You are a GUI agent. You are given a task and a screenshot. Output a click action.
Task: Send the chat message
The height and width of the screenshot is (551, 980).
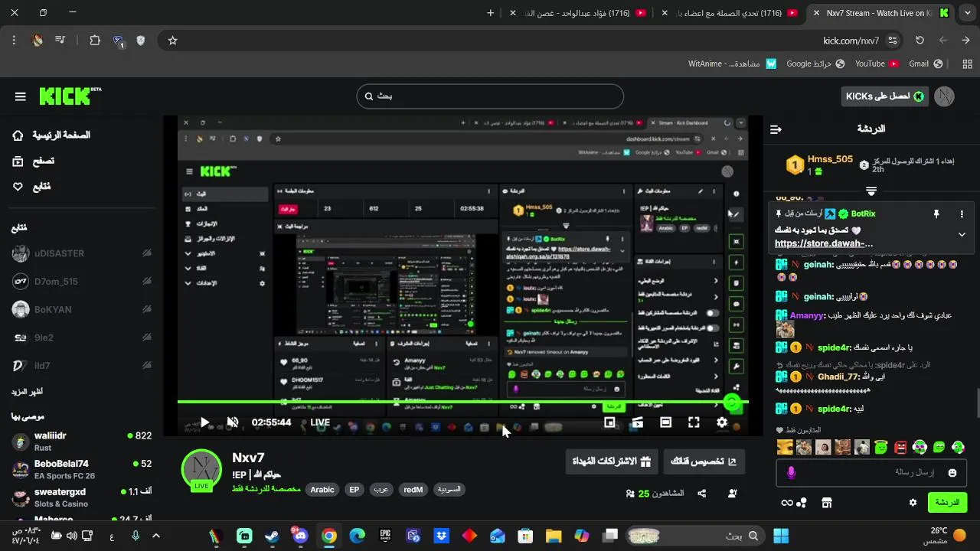point(947,503)
